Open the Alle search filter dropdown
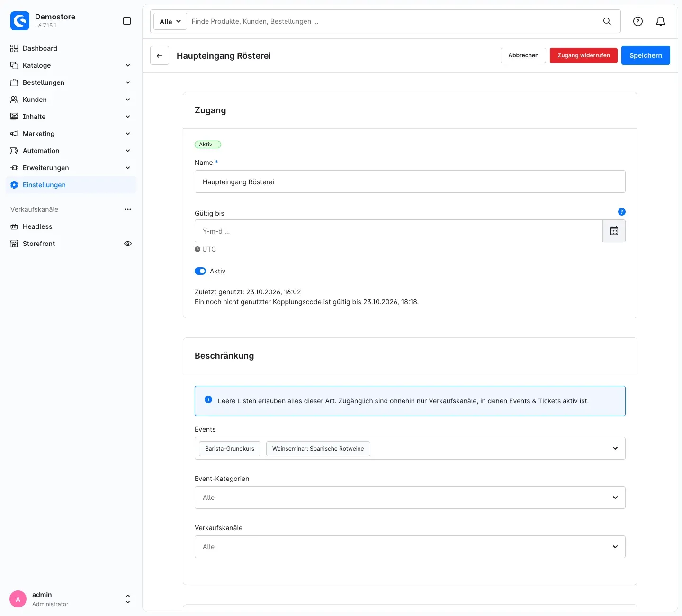 click(x=170, y=21)
